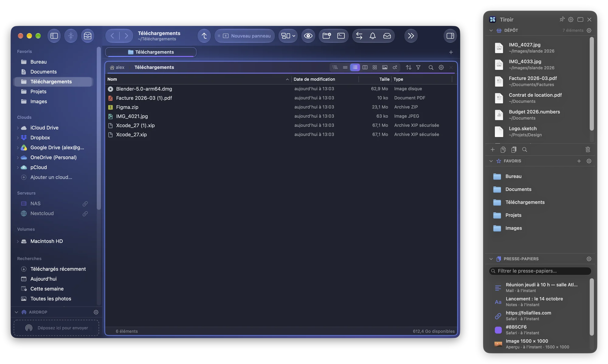Add a favorite with plus in Favoris
The height and width of the screenshot is (364, 608).
tap(579, 161)
